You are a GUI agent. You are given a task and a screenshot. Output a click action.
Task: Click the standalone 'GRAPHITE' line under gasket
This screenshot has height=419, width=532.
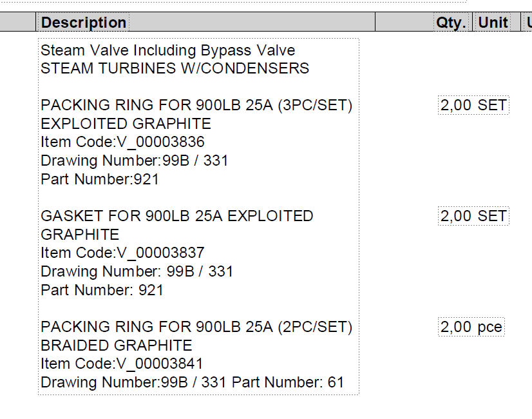pos(80,235)
